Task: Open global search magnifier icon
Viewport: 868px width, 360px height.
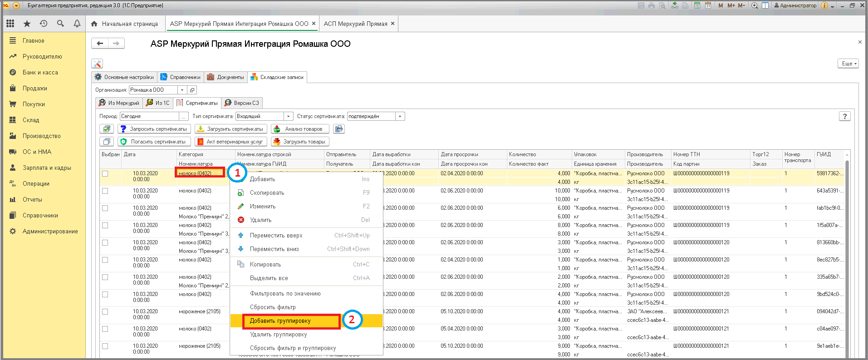Action: pos(60,24)
